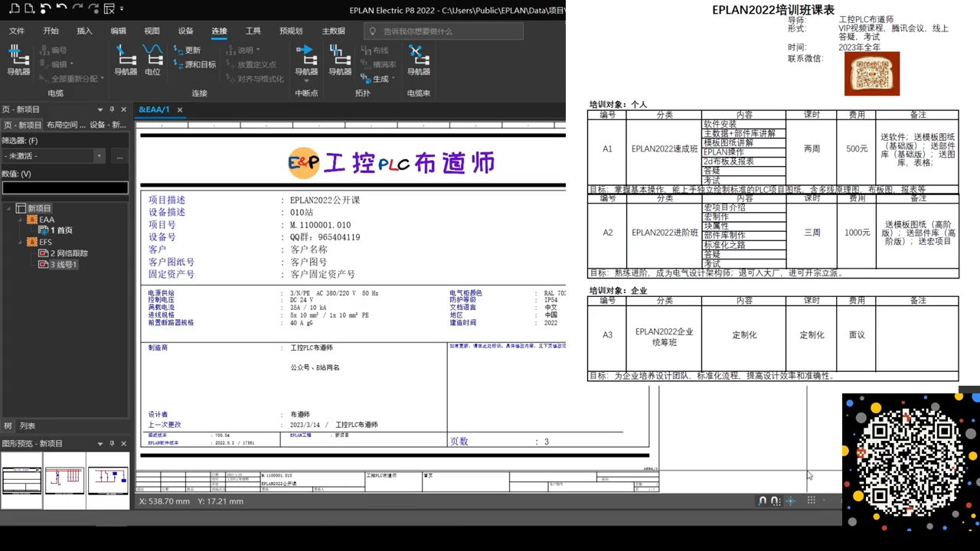Pin the 页 - 新项目 navigator panel

pos(112,109)
